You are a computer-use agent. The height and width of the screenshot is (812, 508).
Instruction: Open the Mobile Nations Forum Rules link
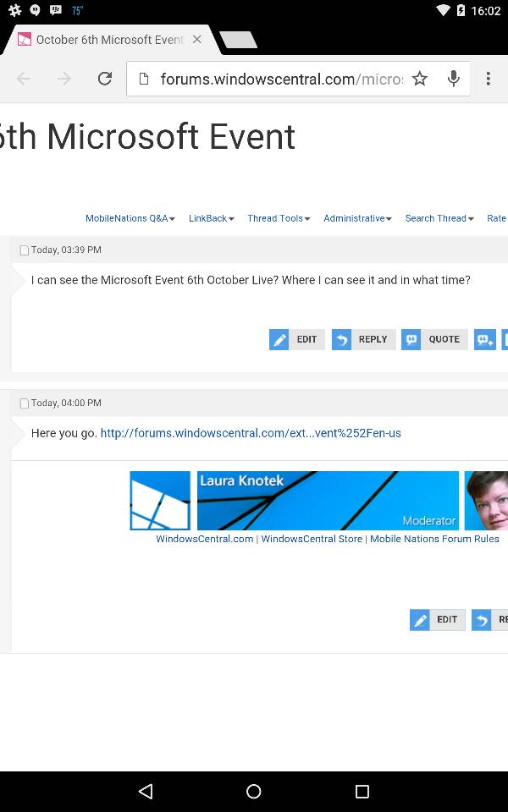[x=434, y=539]
